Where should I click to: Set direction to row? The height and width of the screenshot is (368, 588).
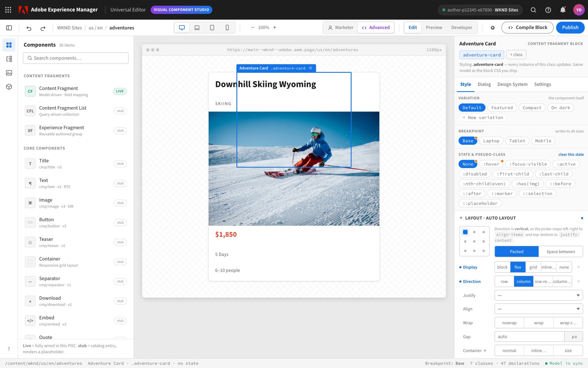tap(504, 282)
